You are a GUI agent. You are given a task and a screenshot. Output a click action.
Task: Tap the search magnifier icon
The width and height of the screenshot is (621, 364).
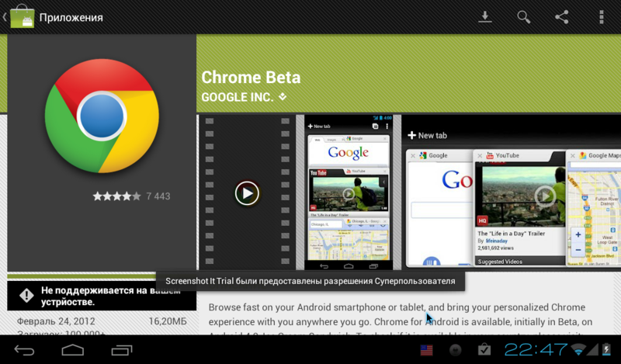point(523,17)
